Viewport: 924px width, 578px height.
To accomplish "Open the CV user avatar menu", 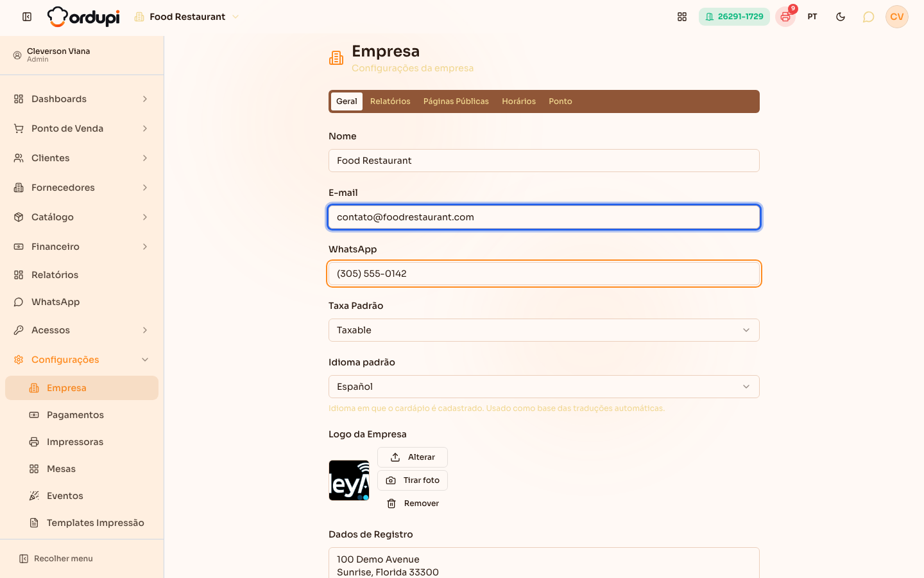I will point(897,17).
